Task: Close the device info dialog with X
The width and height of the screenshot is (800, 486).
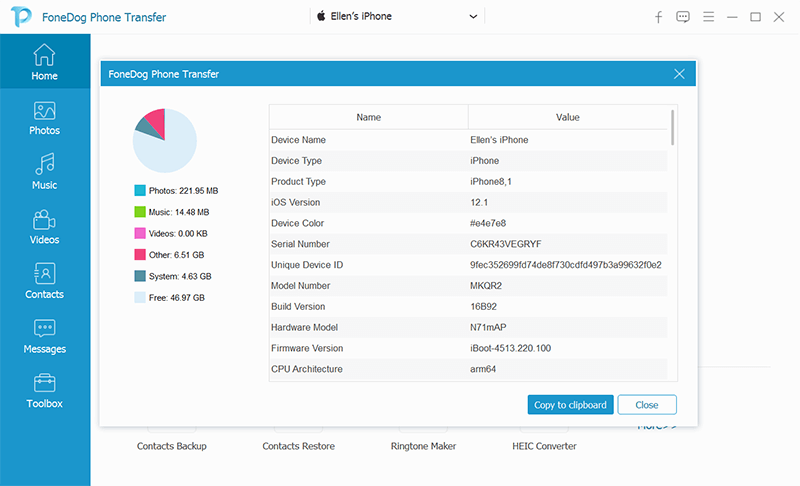Action: pyautogui.click(x=679, y=74)
